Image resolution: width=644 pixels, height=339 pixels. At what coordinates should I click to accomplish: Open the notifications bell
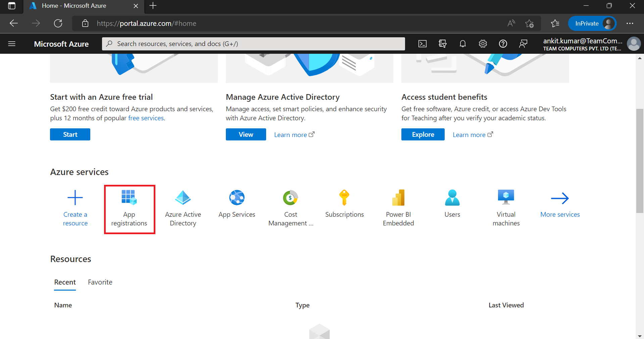tap(463, 44)
